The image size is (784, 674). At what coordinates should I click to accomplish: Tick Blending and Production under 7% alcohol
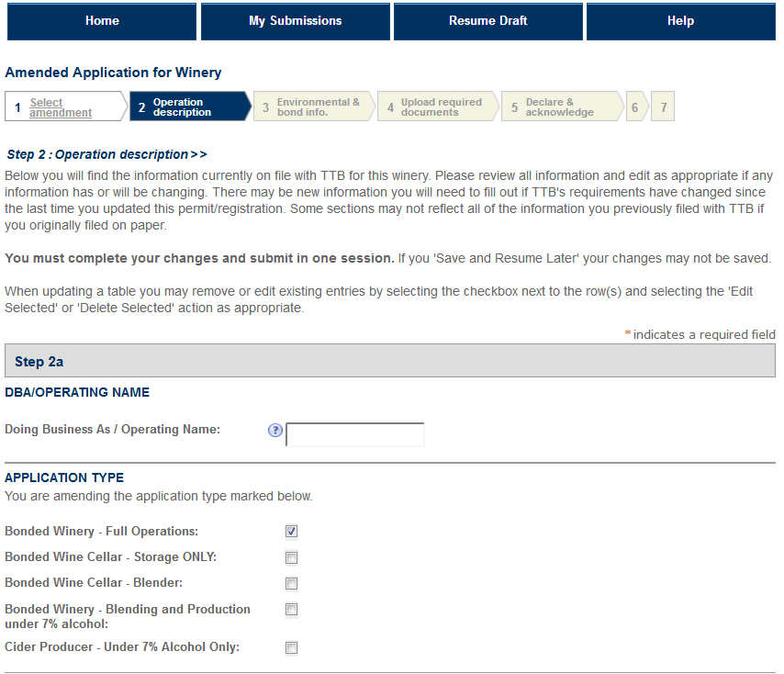(x=291, y=610)
